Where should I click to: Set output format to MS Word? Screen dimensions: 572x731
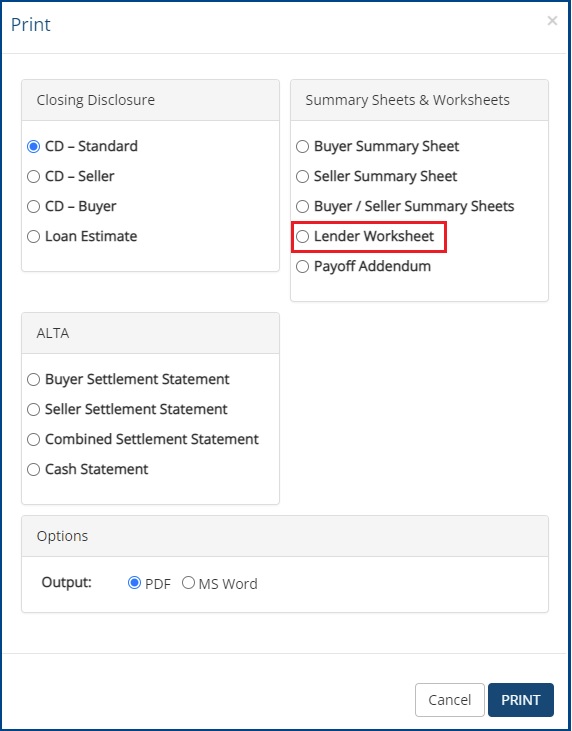click(x=188, y=583)
